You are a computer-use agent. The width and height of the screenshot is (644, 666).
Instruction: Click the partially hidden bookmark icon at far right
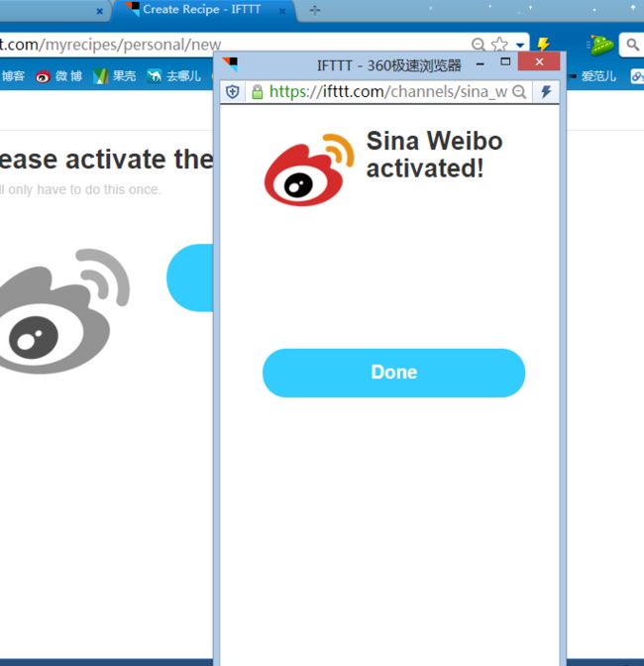coord(637,76)
